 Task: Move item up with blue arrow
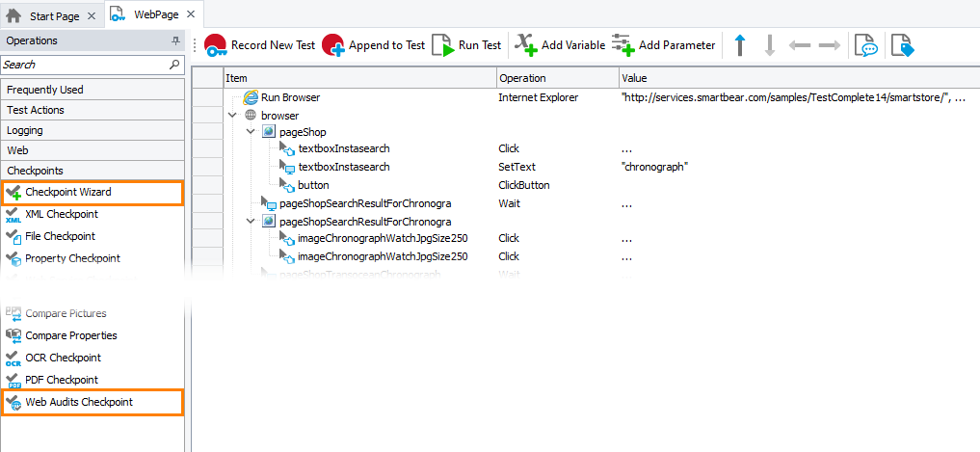[x=740, y=45]
